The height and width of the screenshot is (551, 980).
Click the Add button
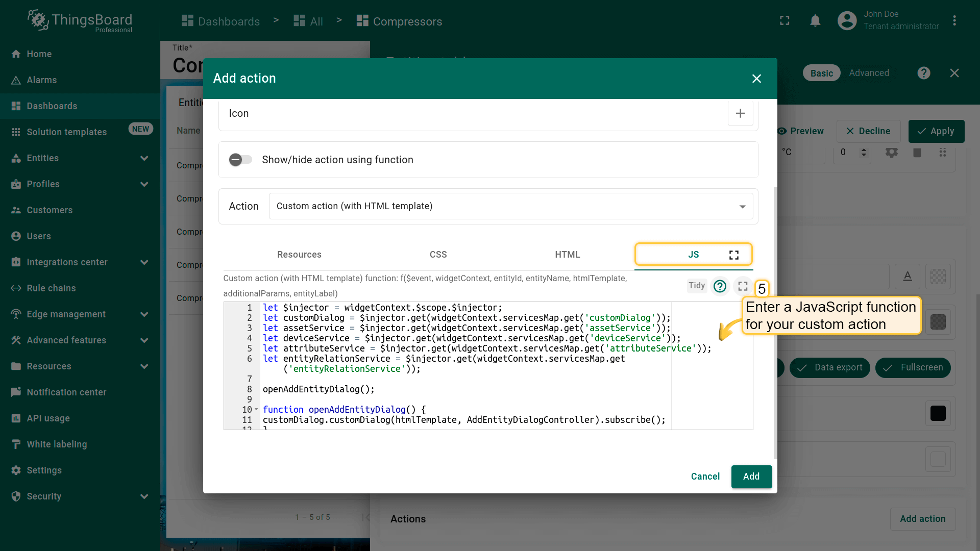751,477
